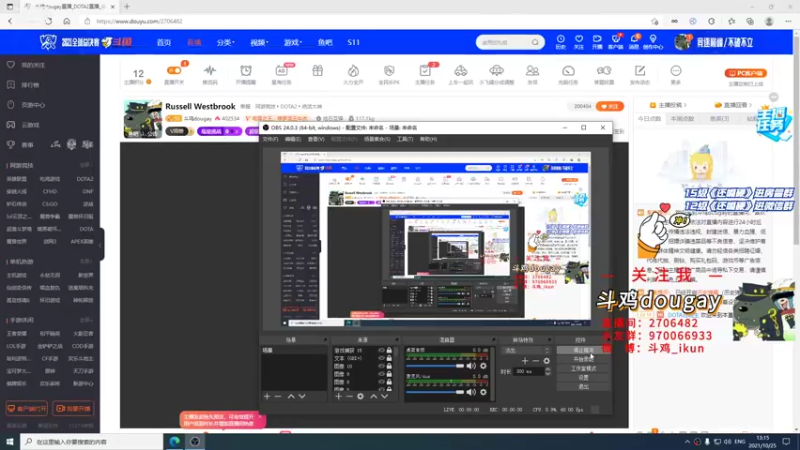Toggle the 直播开关 live switch
Image resolution: width=800 pixels, height=450 pixels.
[174, 70]
